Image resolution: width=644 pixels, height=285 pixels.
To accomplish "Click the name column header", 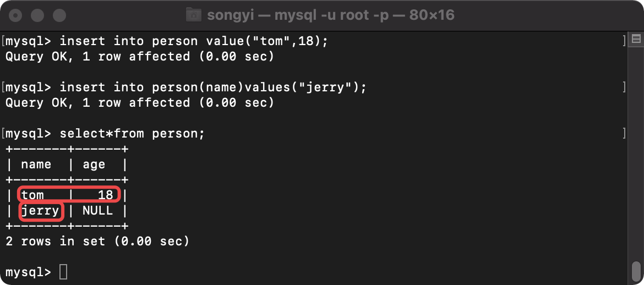I will pyautogui.click(x=36, y=165).
